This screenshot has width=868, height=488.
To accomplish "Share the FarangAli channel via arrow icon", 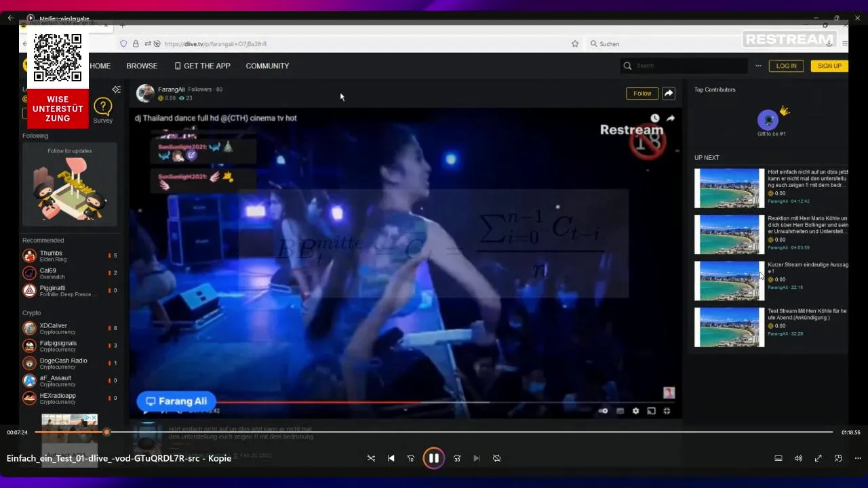I will [669, 94].
